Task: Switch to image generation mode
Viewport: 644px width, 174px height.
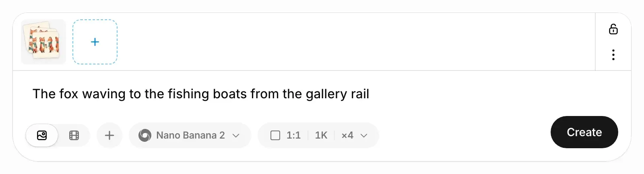Action: (42, 135)
